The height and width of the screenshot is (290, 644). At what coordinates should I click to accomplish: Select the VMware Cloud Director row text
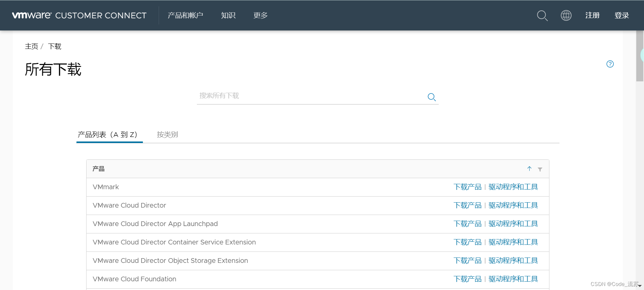(129, 205)
